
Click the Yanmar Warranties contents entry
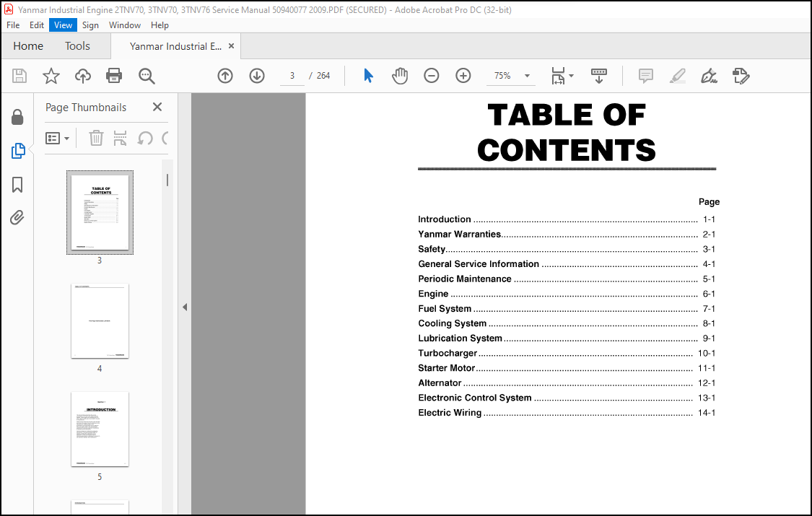567,235
